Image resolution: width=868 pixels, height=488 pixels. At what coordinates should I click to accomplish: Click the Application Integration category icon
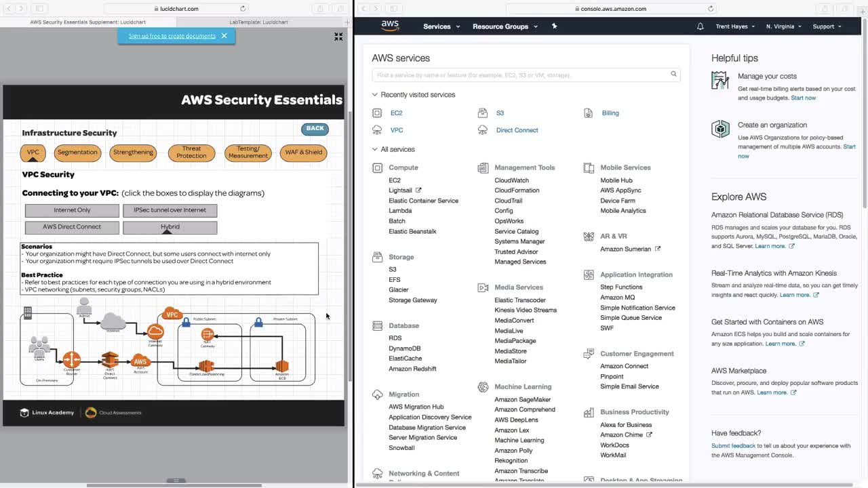tap(589, 274)
